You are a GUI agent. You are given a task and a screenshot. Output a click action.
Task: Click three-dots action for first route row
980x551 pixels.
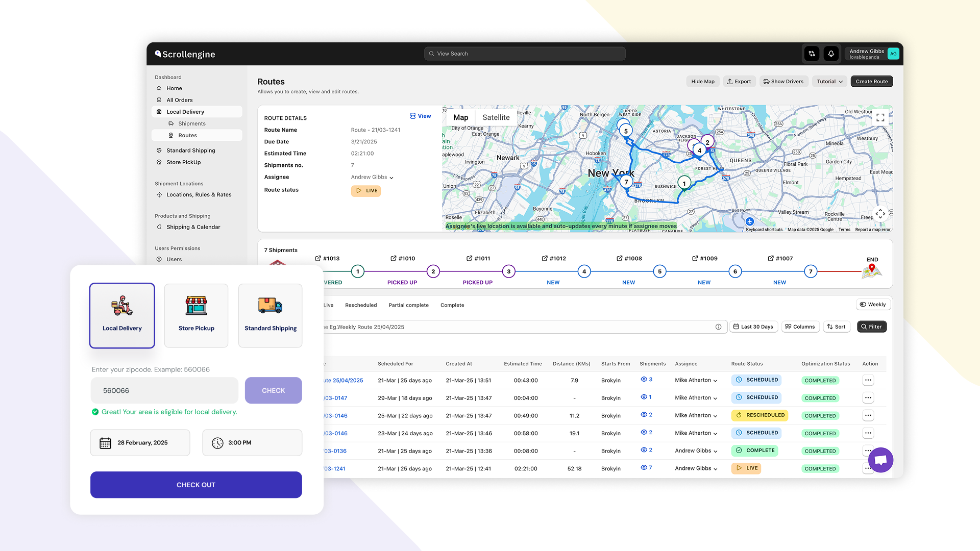868,380
